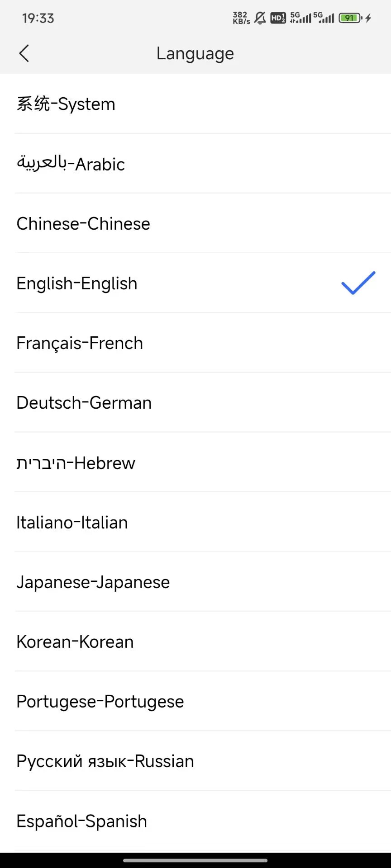Tap the battery indicator icon
The image size is (391, 868).
[351, 18]
